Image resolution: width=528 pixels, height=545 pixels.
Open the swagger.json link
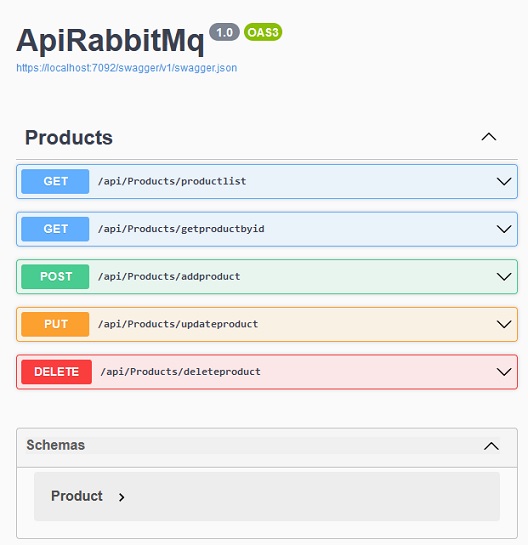127,68
